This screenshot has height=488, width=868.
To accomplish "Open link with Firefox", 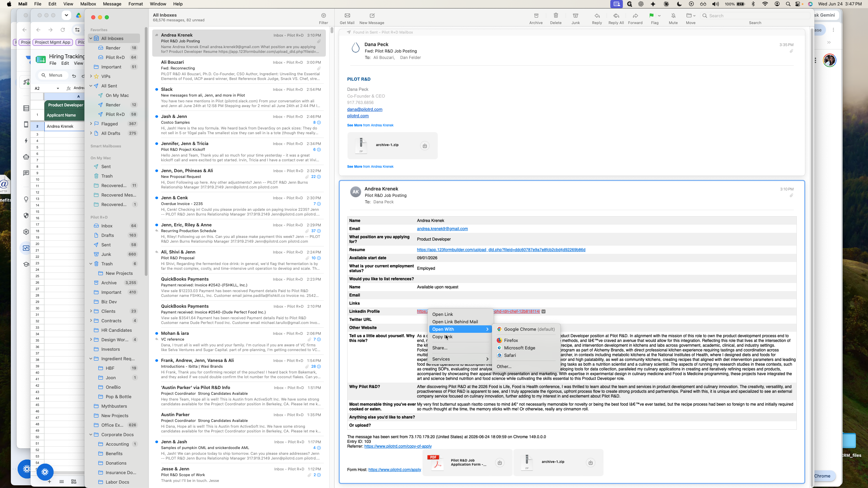I will pyautogui.click(x=526, y=340).
